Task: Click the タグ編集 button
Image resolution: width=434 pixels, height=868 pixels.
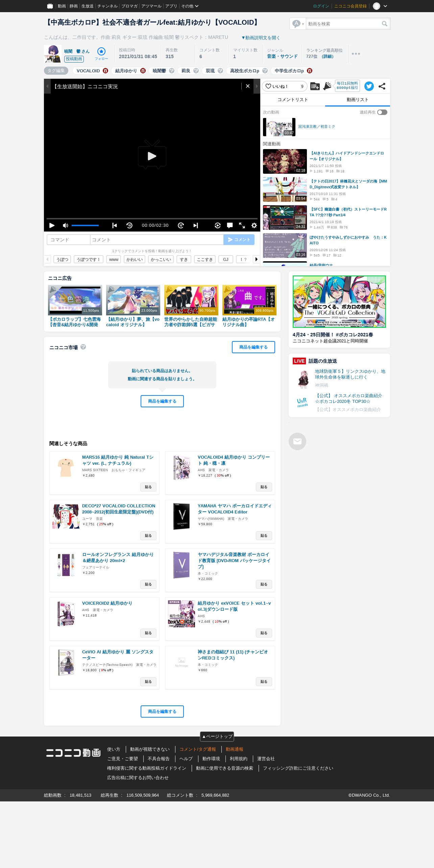Action: tap(56, 71)
